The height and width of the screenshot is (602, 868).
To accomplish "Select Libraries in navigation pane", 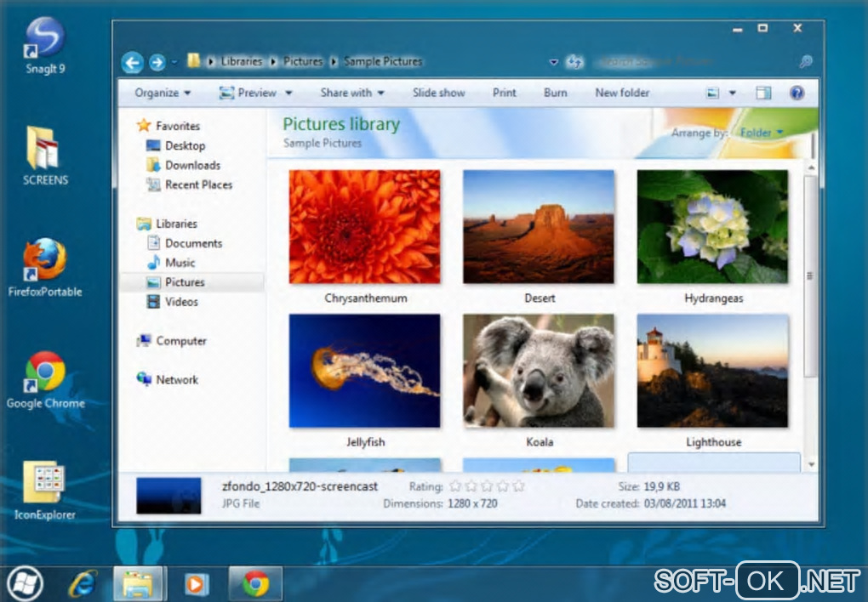I will pyautogui.click(x=167, y=224).
